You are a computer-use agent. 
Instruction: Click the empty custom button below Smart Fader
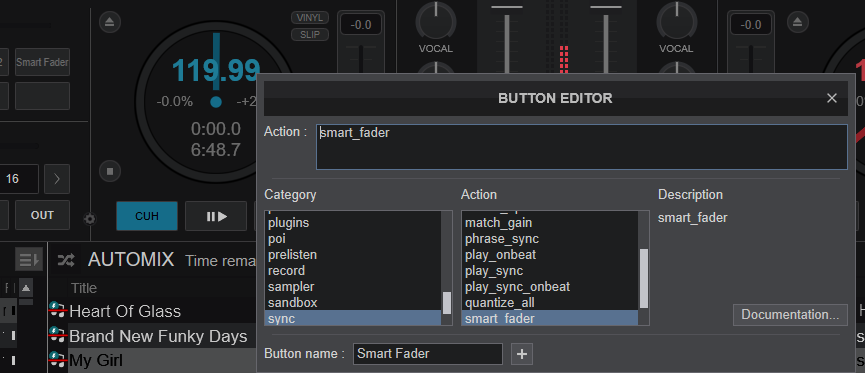42,96
